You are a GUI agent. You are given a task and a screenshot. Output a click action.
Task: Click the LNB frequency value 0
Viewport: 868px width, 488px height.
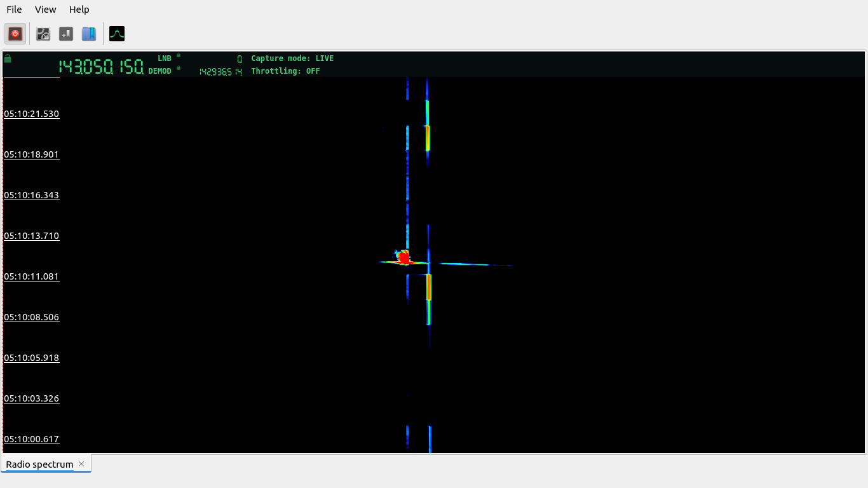pyautogui.click(x=240, y=58)
